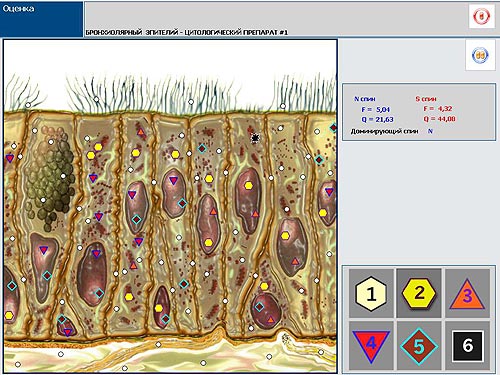Select the brown diamond level 5 icon
Viewport: 500px width, 375px height.
point(419,346)
